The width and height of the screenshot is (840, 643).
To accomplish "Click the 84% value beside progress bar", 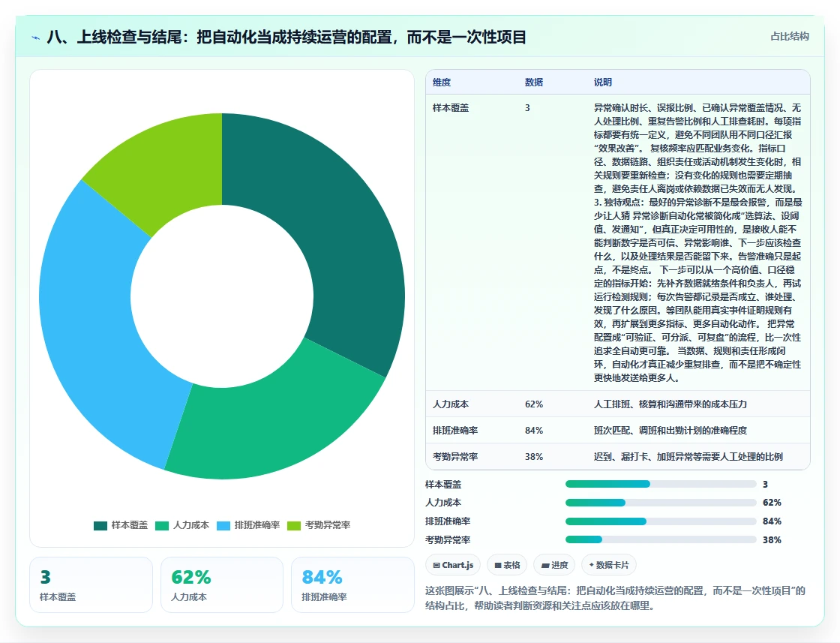I will pyautogui.click(x=772, y=521).
